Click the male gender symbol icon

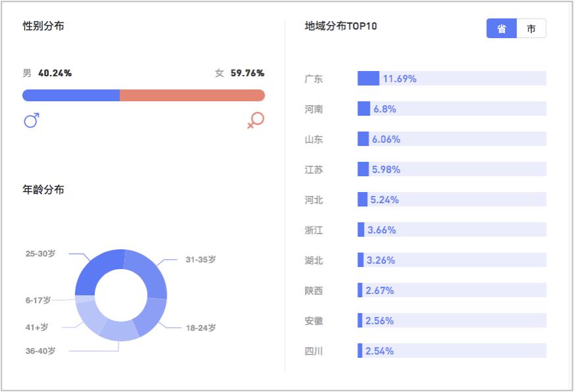(32, 120)
